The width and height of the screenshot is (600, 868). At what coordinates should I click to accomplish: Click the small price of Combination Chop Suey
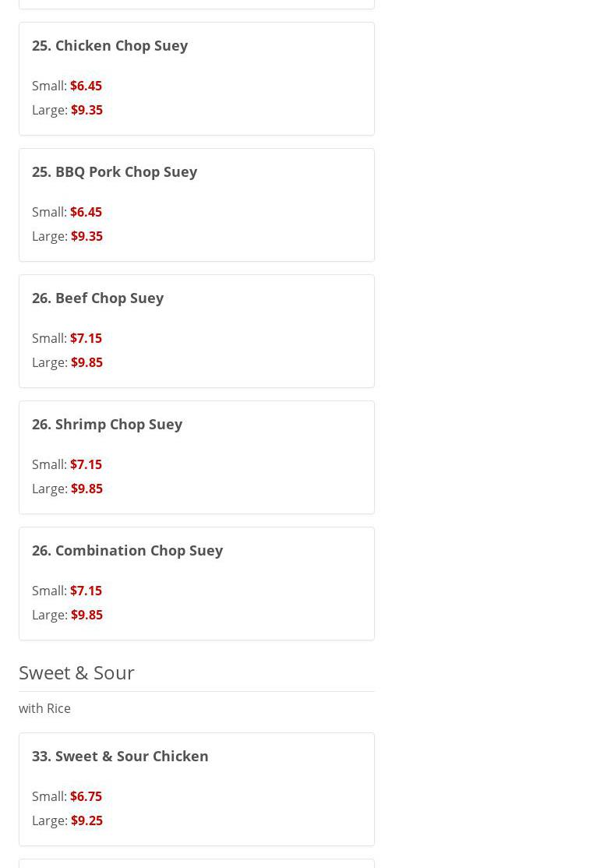(x=86, y=591)
